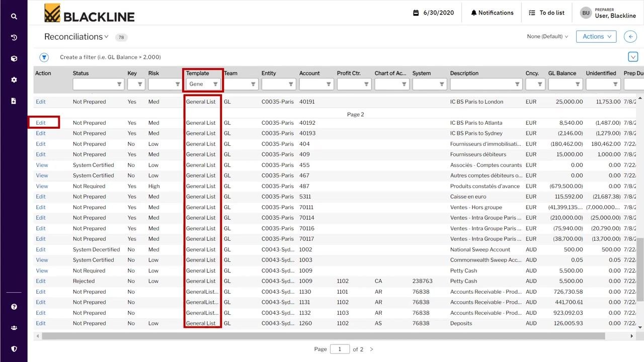Viewport: 644px width, 362px height.
Task: Open the settings gear in sidebar
Action: [x=14, y=79]
